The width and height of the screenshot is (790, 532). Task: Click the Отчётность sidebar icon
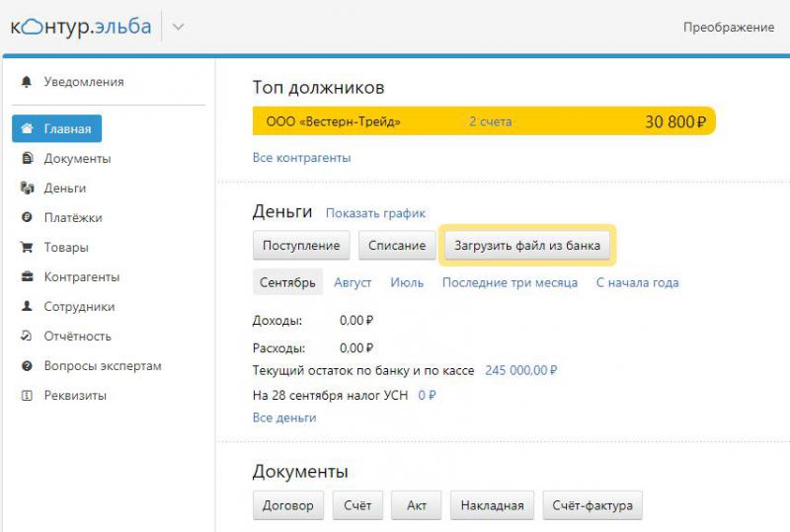click(27, 337)
